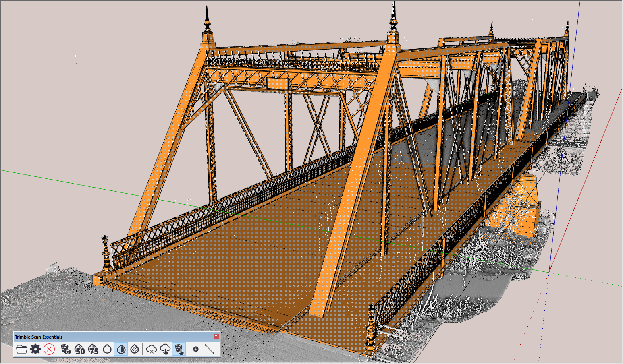Open a point cloud file
623x364 pixels.
[x=22, y=350]
